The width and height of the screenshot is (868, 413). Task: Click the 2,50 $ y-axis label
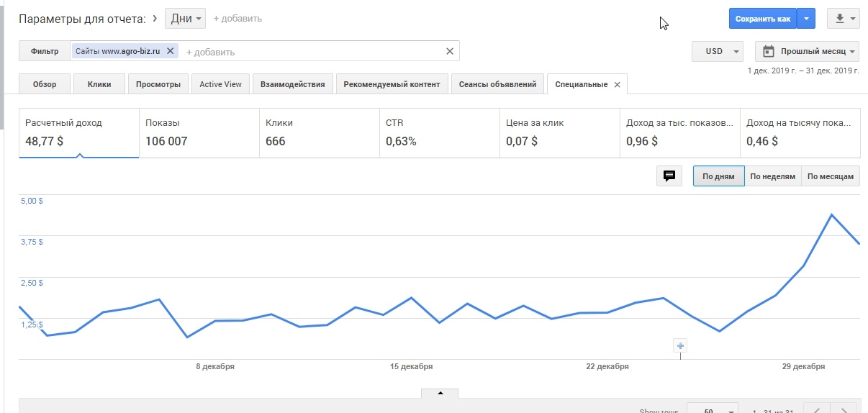(31, 283)
